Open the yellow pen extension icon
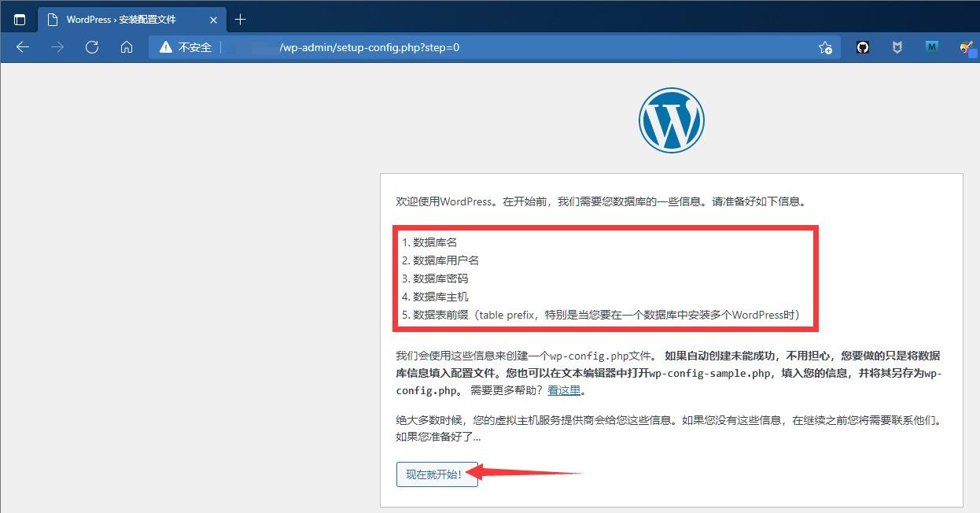The width and height of the screenshot is (980, 513). [x=967, y=47]
